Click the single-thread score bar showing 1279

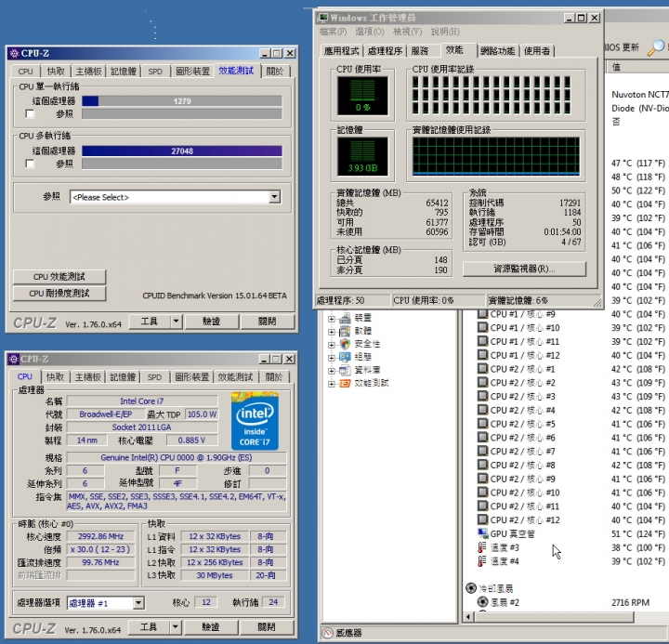[x=182, y=101]
